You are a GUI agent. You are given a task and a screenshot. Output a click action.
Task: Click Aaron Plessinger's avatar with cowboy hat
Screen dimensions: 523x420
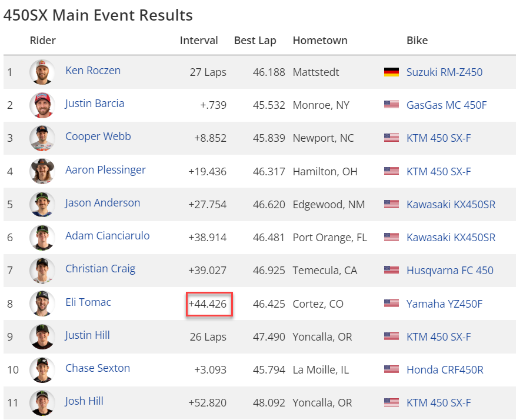click(x=42, y=171)
